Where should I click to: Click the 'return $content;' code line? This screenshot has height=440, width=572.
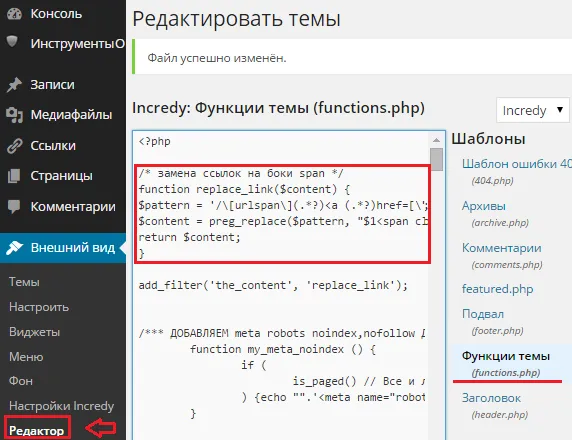pos(189,238)
